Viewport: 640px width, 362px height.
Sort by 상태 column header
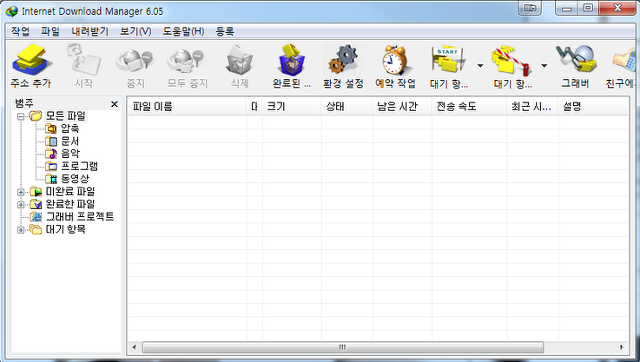pyautogui.click(x=347, y=107)
